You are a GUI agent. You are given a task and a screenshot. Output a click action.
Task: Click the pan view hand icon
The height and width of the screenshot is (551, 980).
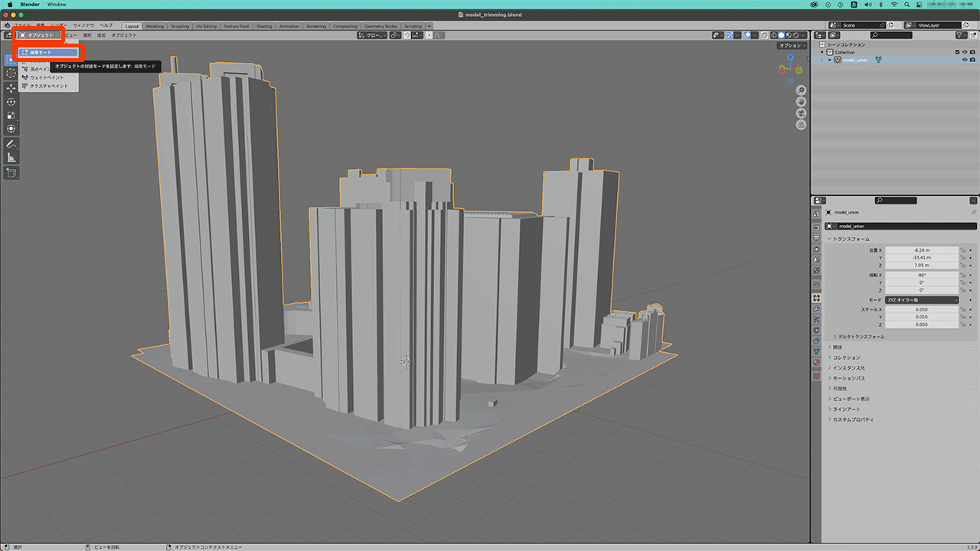point(801,102)
